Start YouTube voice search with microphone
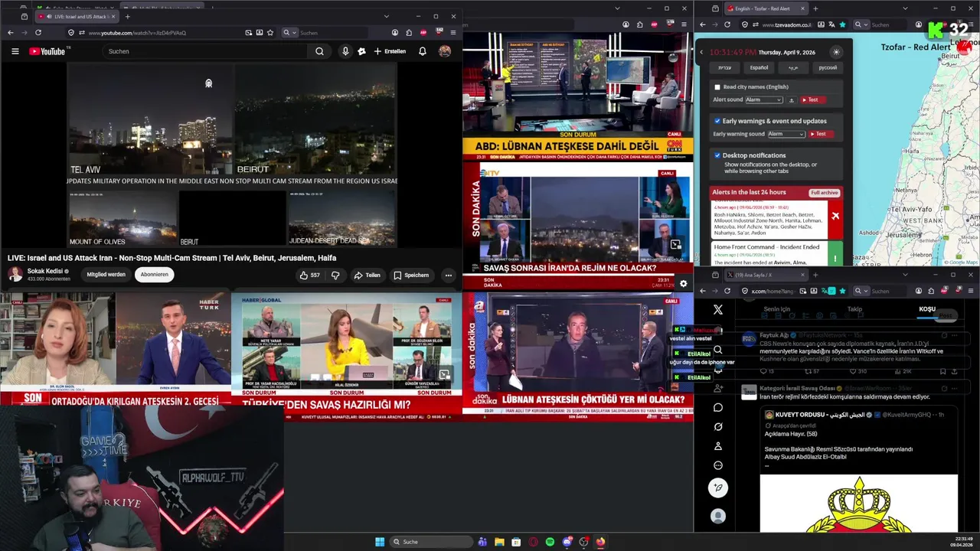980x551 pixels. (345, 51)
